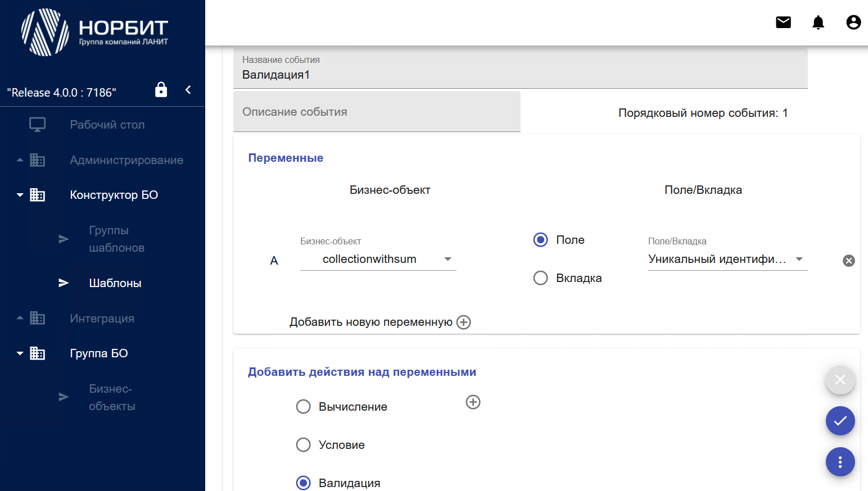Screen dimensions: 868x491
Task: Expand the Администрирование menu arrow
Action: click(20, 160)
